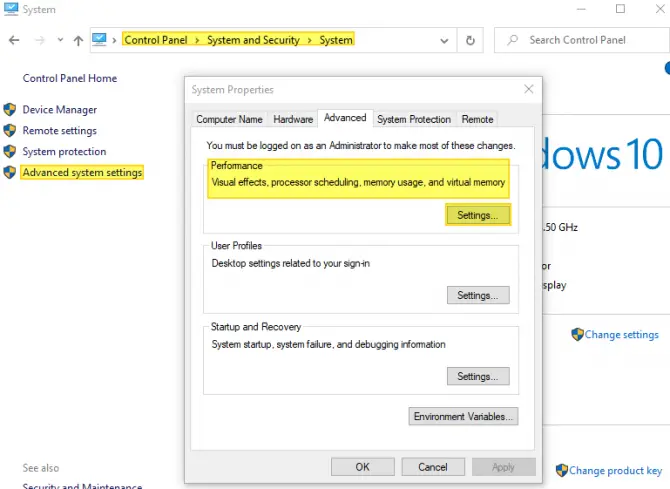
Task: Click the search magnifier icon
Action: [x=512, y=40]
